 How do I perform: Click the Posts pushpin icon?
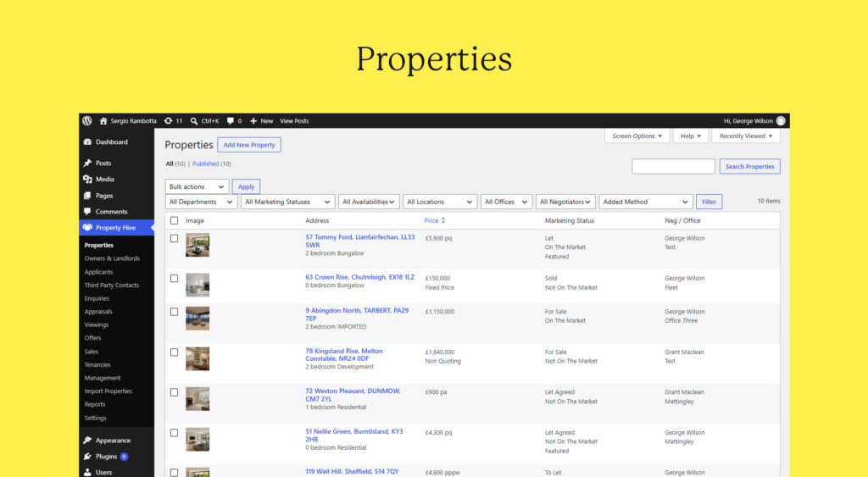[x=87, y=164]
